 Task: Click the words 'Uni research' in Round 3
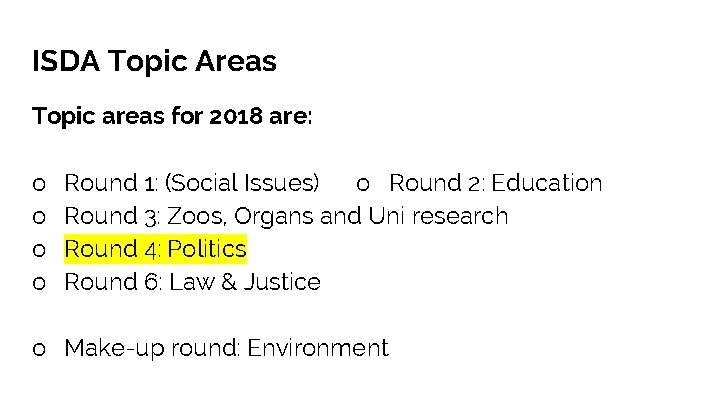click(x=438, y=216)
